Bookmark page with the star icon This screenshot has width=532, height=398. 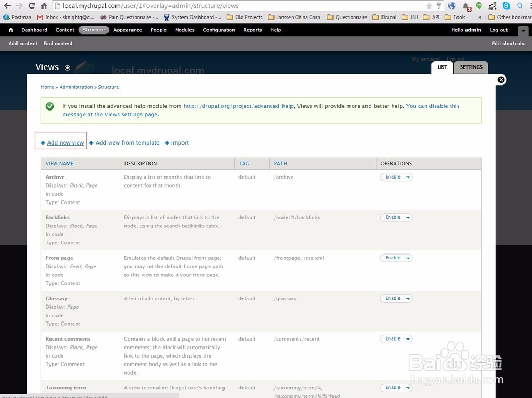coord(429,6)
